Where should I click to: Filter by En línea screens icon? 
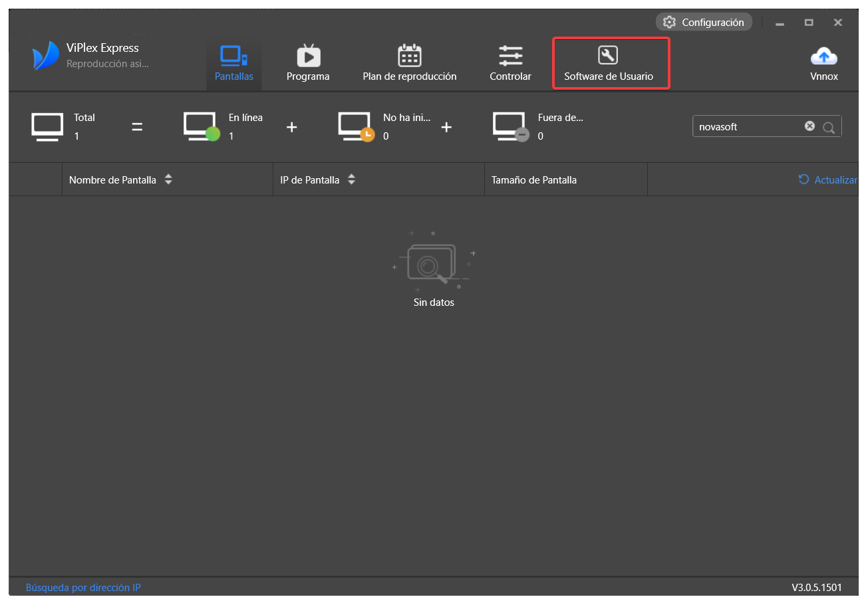click(x=202, y=126)
